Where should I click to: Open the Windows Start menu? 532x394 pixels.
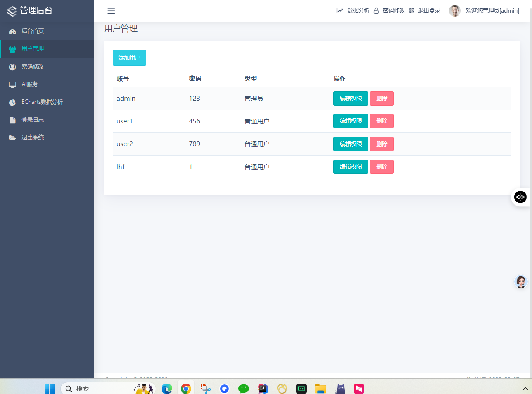coord(49,389)
